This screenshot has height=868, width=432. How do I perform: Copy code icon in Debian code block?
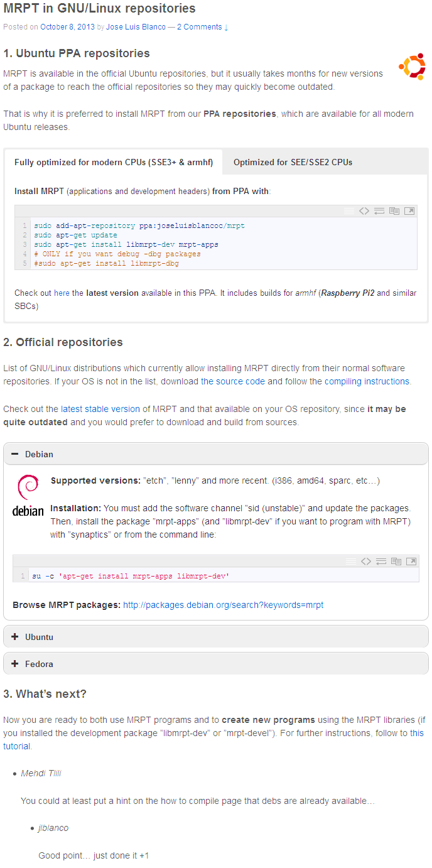click(x=396, y=561)
